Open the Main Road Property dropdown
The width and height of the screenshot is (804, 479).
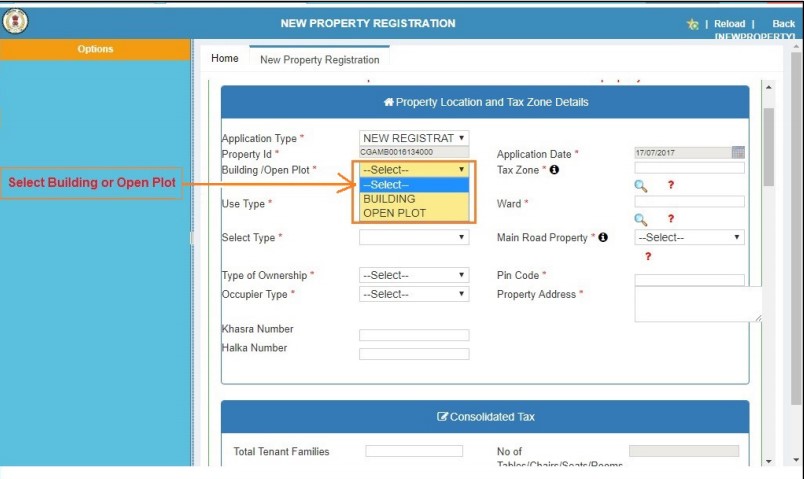pyautogui.click(x=689, y=238)
